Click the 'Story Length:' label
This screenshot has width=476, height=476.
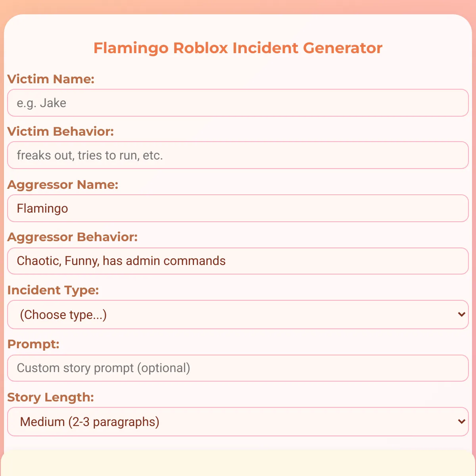51,397
